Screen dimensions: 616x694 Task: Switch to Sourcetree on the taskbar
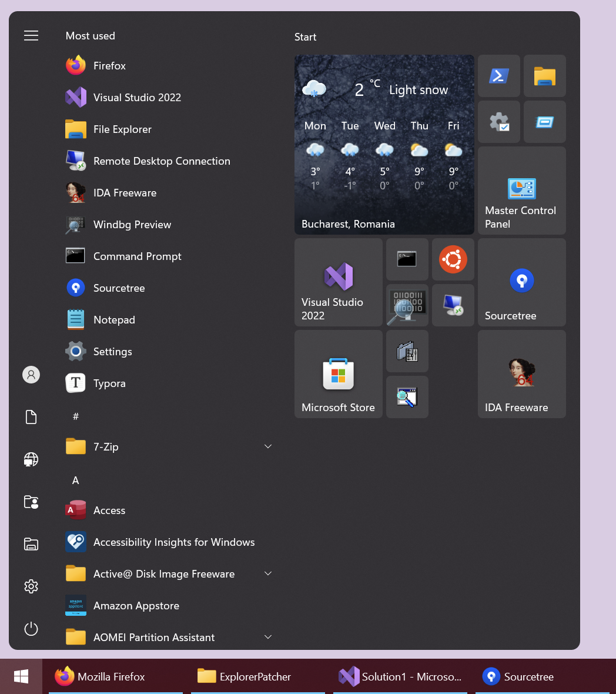[542, 676]
